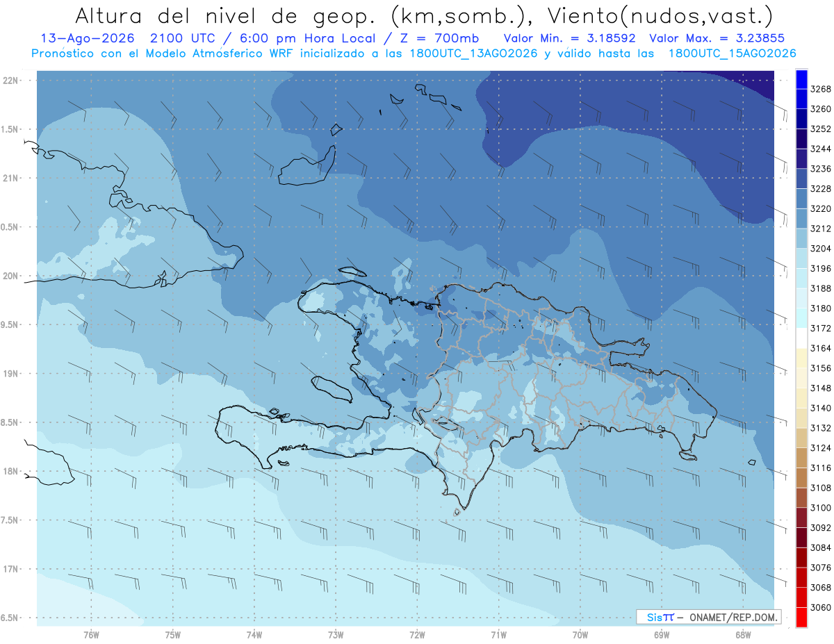Click the '1800UTC_15AGO2026' valid-until time
Viewport: 834px width, 644px height.
pos(732,53)
